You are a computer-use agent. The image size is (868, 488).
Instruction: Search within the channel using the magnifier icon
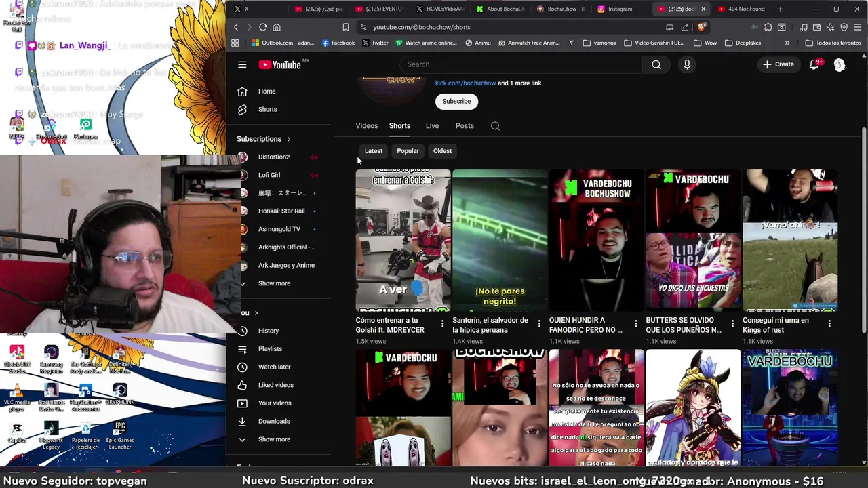click(495, 126)
